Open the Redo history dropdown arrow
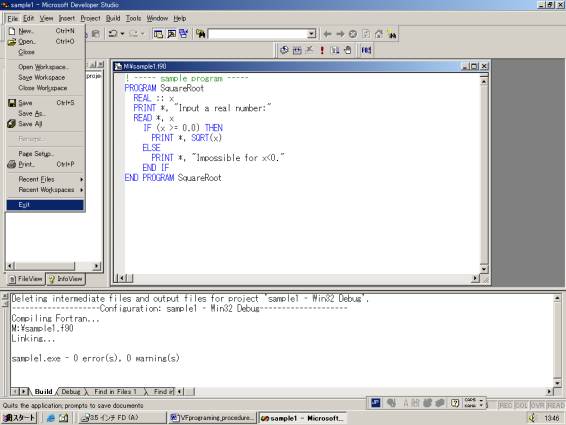The image size is (566, 425). coord(142,34)
